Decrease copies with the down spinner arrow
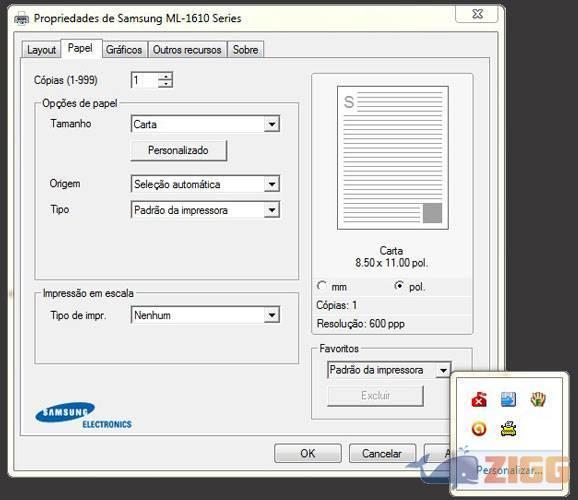The height and width of the screenshot is (500, 578). (x=166, y=84)
